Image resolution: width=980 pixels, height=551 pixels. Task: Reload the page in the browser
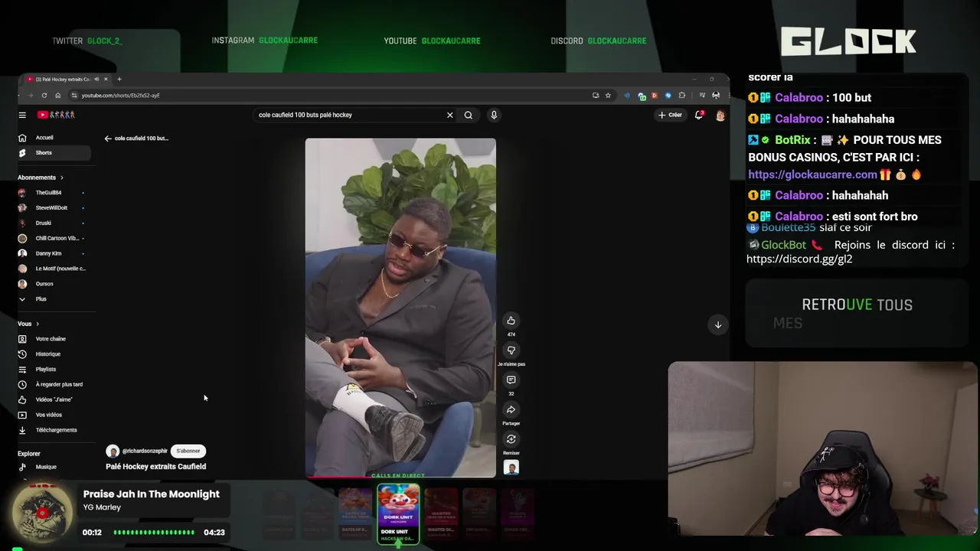point(44,96)
